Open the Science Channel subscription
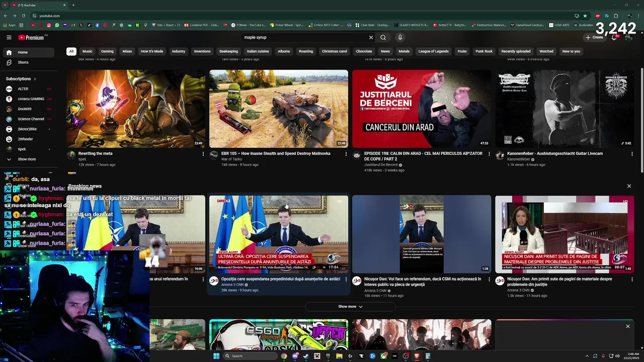644x362 pixels. [x=29, y=119]
